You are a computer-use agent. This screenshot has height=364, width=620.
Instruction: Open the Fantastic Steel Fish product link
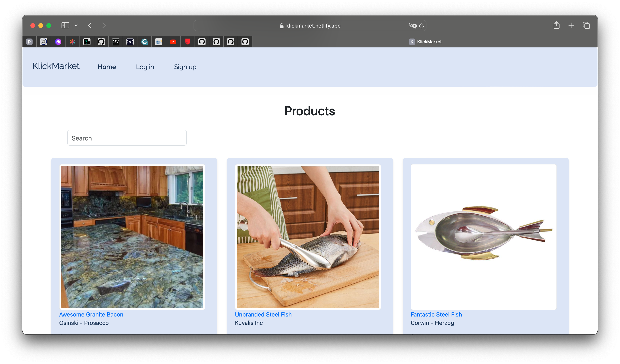tap(436, 314)
